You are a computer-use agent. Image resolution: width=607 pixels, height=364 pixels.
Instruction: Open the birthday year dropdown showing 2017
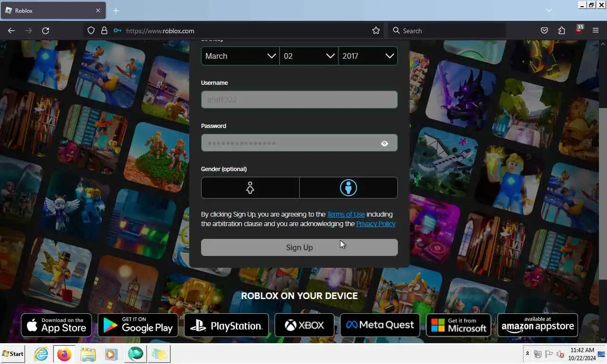(368, 56)
